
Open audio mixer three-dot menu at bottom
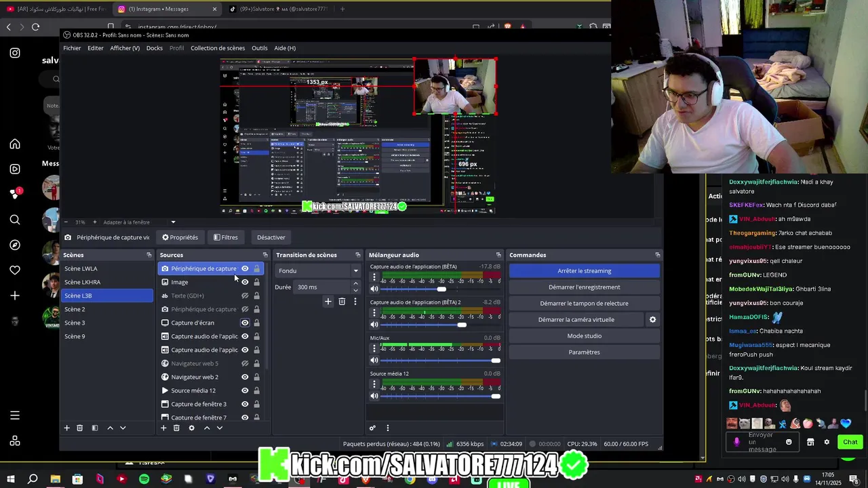tap(388, 428)
